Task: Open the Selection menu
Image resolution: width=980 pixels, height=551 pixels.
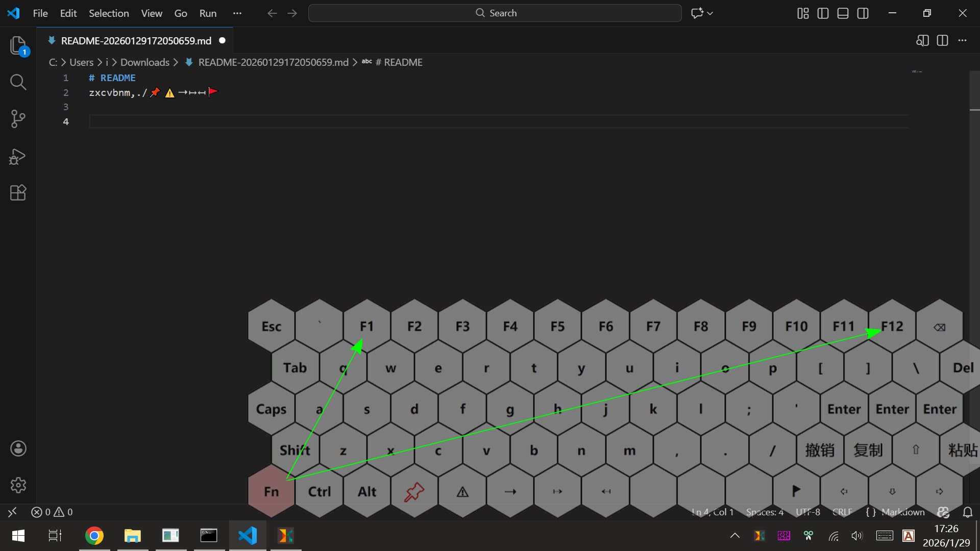Action: pyautogui.click(x=109, y=13)
